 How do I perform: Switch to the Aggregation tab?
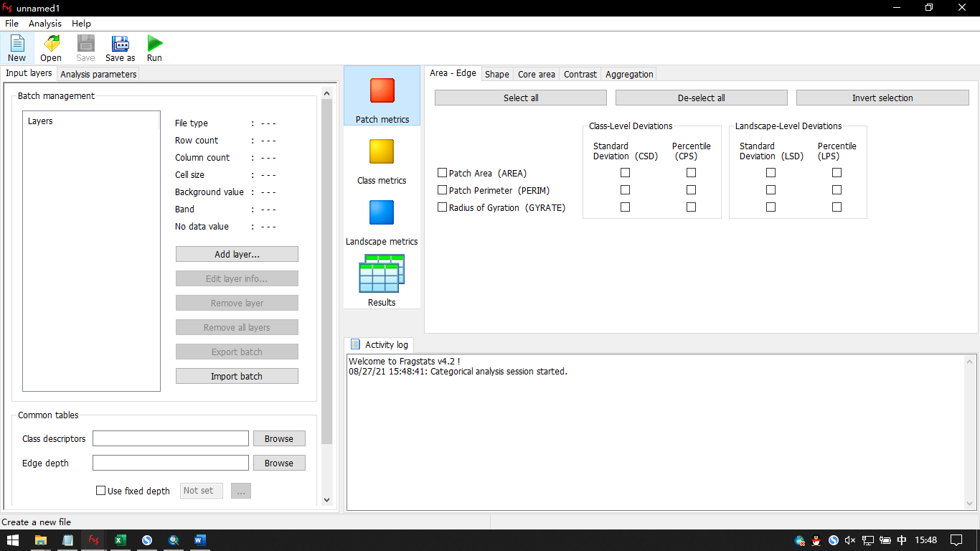coord(629,74)
